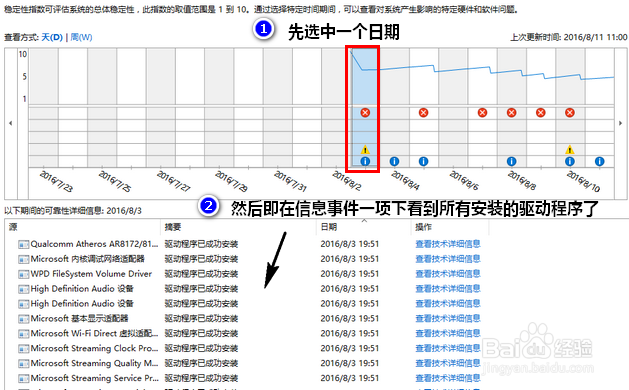This screenshot has height=390, width=629.
Task: Move chart earlier with the left arrow
Action: pyautogui.click(x=10, y=123)
